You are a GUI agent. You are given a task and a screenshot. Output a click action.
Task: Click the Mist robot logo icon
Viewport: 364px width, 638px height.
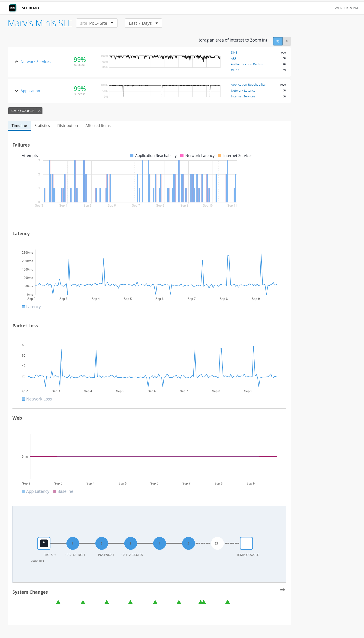pos(12,8)
